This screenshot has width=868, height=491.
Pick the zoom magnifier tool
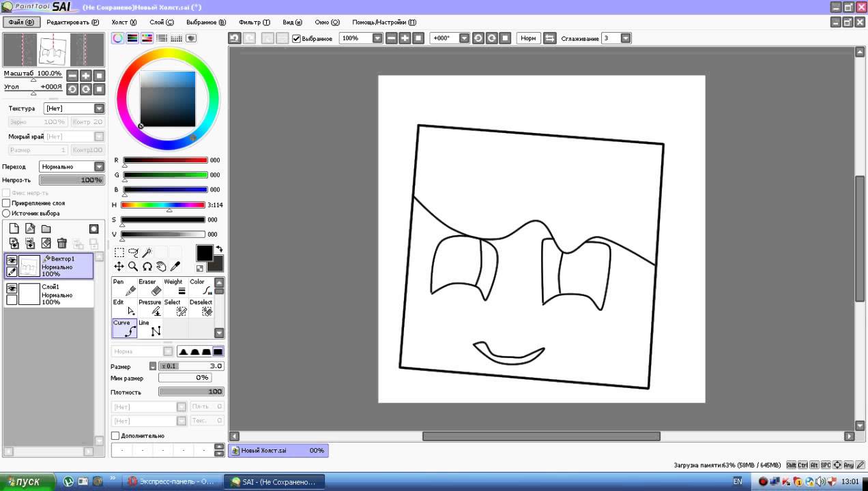click(133, 267)
